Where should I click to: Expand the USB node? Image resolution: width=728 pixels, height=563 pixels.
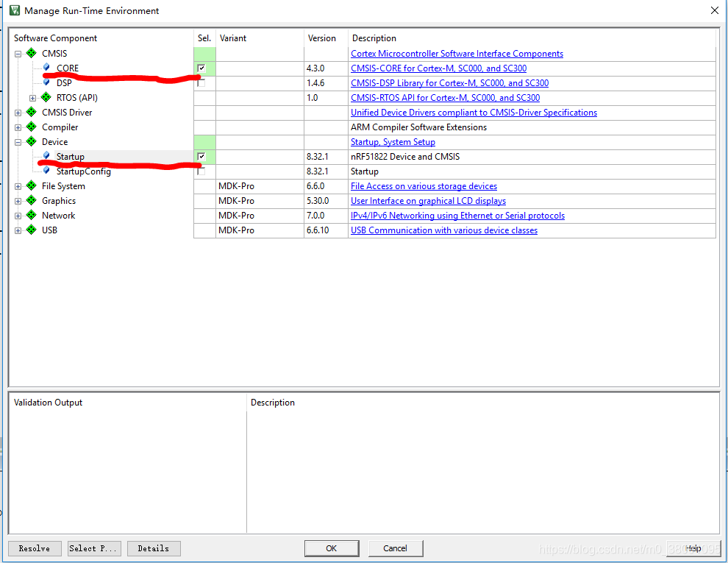tap(18, 231)
